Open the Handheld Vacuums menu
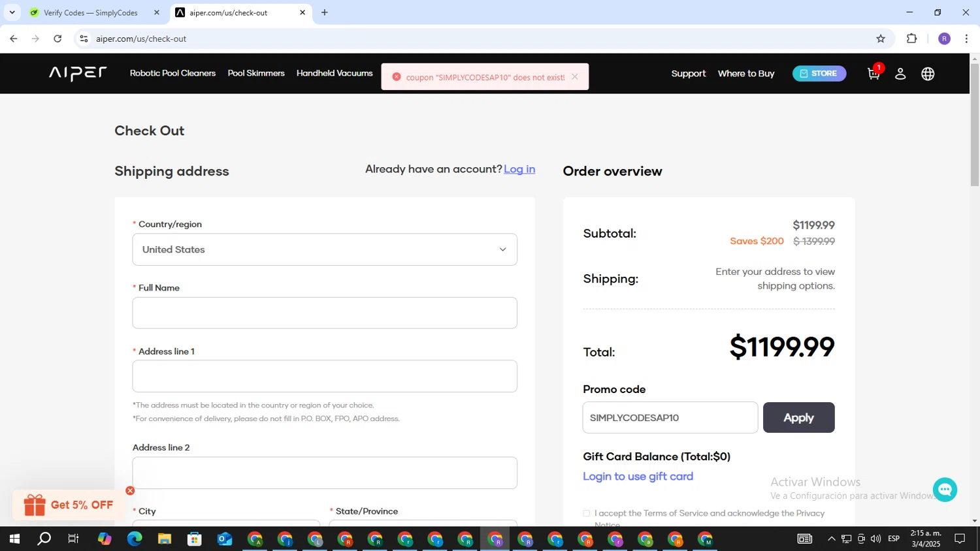The width and height of the screenshot is (980, 551). (335, 73)
